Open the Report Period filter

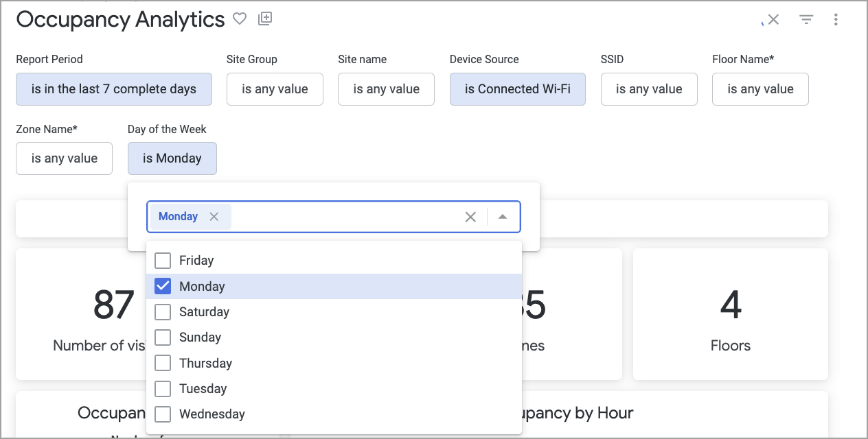click(114, 89)
